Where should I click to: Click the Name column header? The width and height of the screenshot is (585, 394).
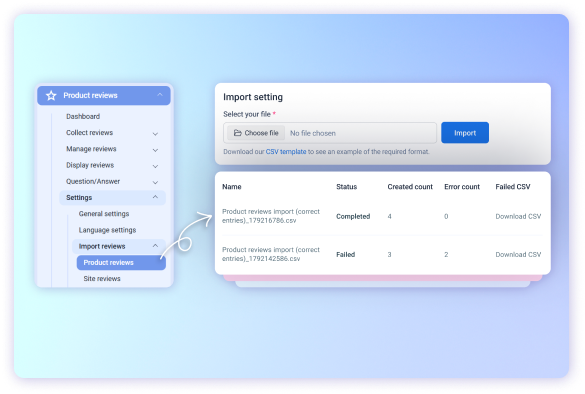(x=232, y=187)
